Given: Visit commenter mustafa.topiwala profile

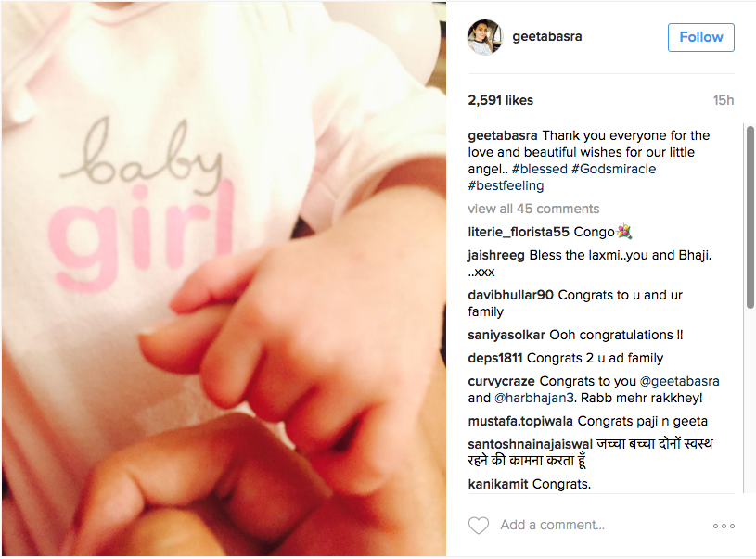Looking at the screenshot, I should click(520, 421).
